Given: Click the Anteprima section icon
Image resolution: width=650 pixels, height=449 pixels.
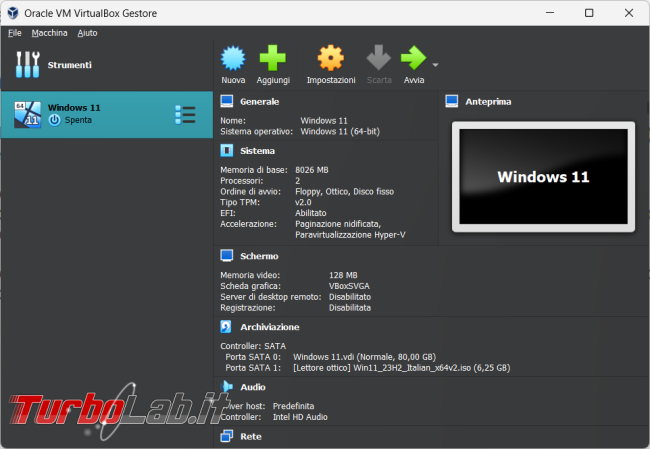Looking at the screenshot, I should click(451, 101).
